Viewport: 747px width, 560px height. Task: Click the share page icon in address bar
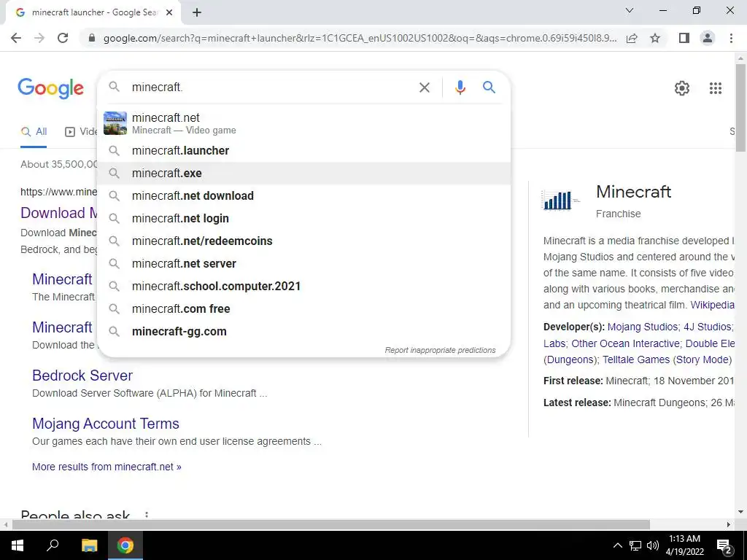click(632, 38)
